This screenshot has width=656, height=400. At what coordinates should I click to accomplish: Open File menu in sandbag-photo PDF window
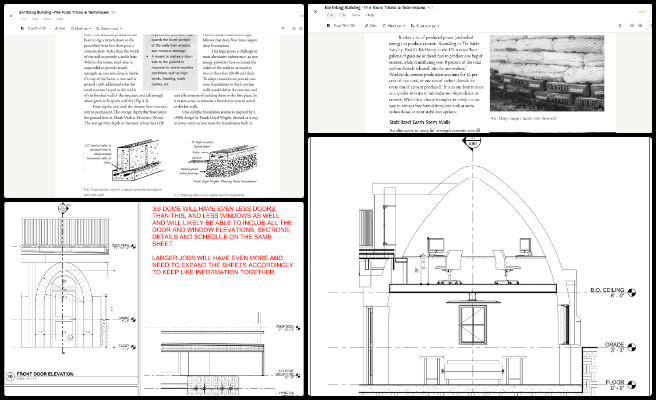tap(330, 15)
